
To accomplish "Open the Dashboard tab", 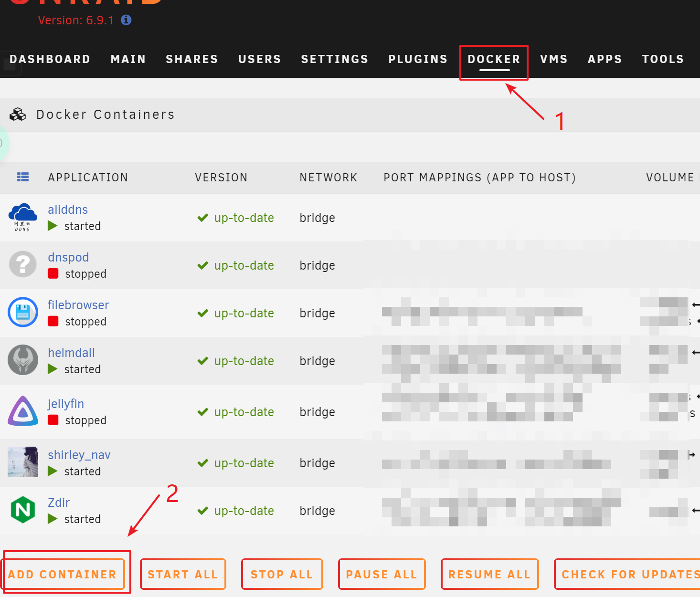I will [50, 59].
